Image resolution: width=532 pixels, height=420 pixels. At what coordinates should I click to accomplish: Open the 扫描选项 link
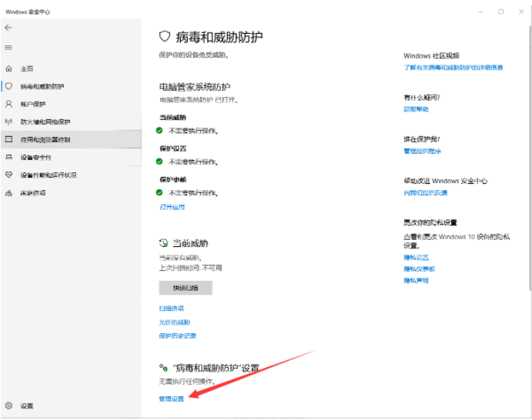[x=172, y=308]
